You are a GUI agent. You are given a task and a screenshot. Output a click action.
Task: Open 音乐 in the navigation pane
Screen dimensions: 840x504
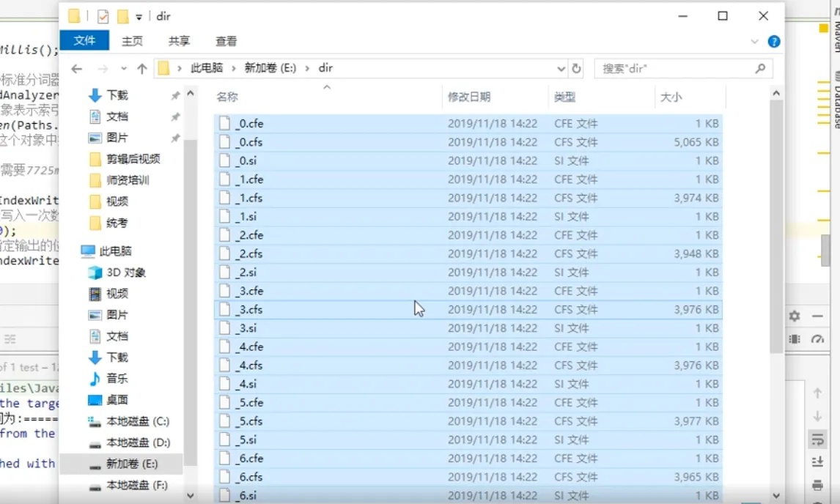[117, 379]
